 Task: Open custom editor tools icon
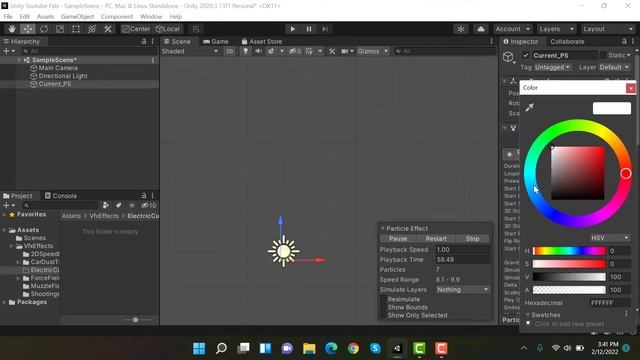108,29
